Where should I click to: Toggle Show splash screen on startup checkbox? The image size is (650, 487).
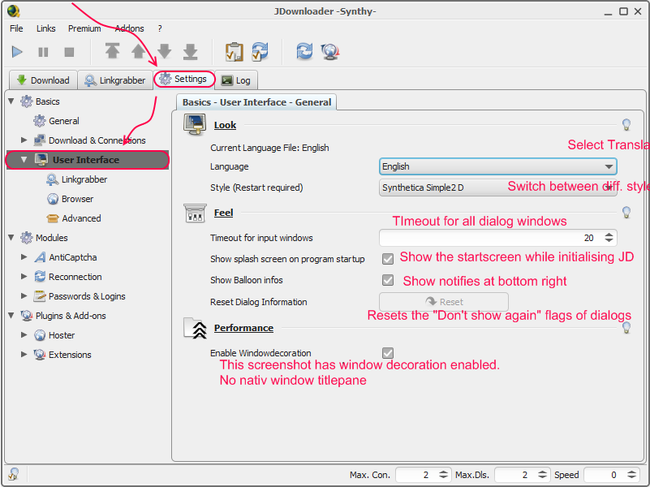(388, 259)
